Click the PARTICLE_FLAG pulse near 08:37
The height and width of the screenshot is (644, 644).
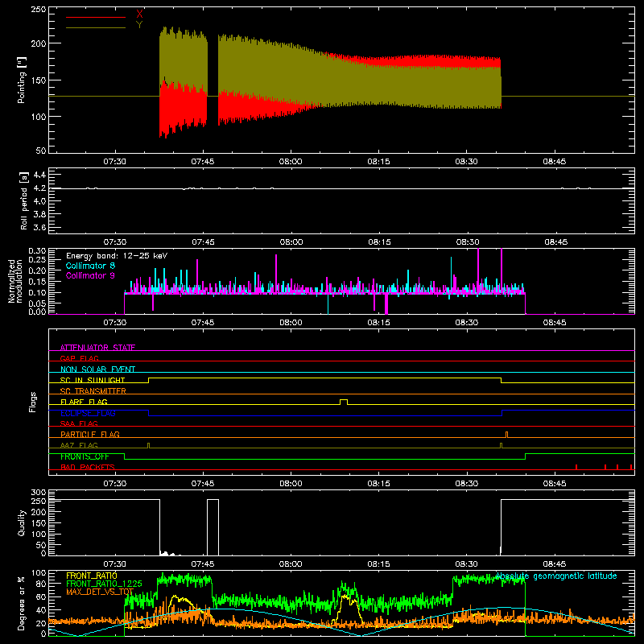(x=507, y=435)
